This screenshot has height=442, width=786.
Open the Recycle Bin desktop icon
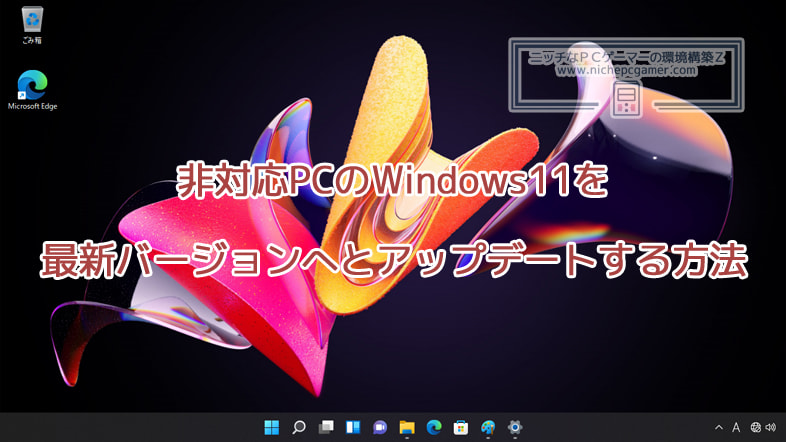[x=32, y=25]
